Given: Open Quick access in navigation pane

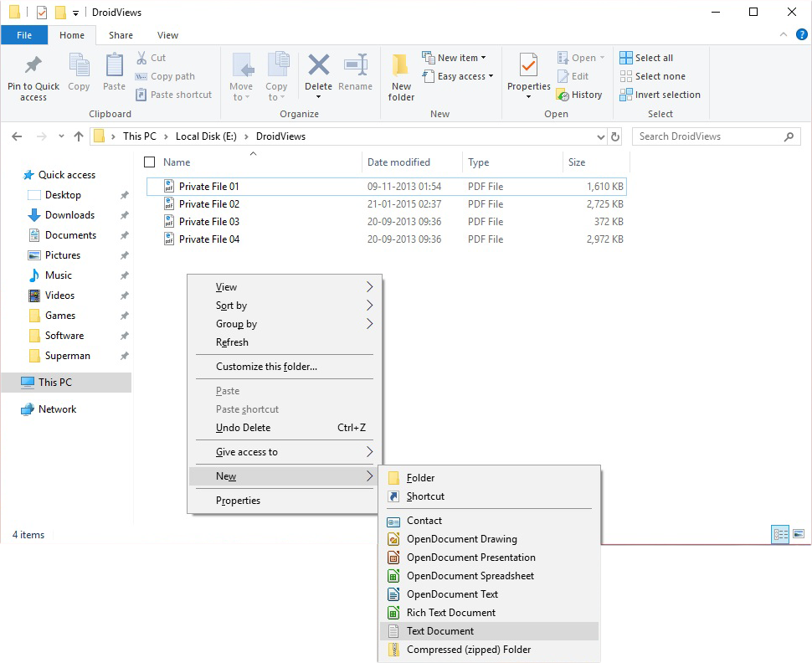Looking at the screenshot, I should pyautogui.click(x=67, y=175).
